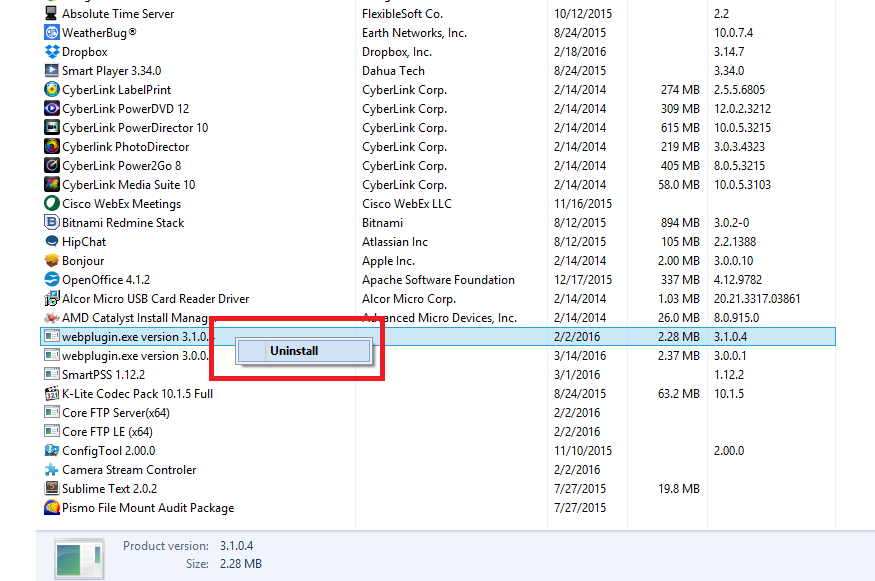Viewport: 875px width, 581px height.
Task: Click the OpenOffice 4.1.2 icon
Action: pyautogui.click(x=52, y=280)
